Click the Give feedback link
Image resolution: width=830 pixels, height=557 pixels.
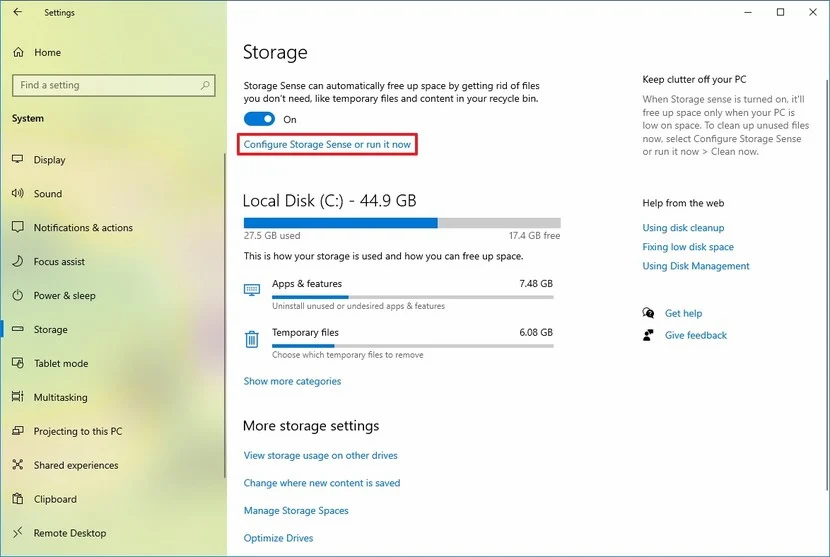click(696, 335)
